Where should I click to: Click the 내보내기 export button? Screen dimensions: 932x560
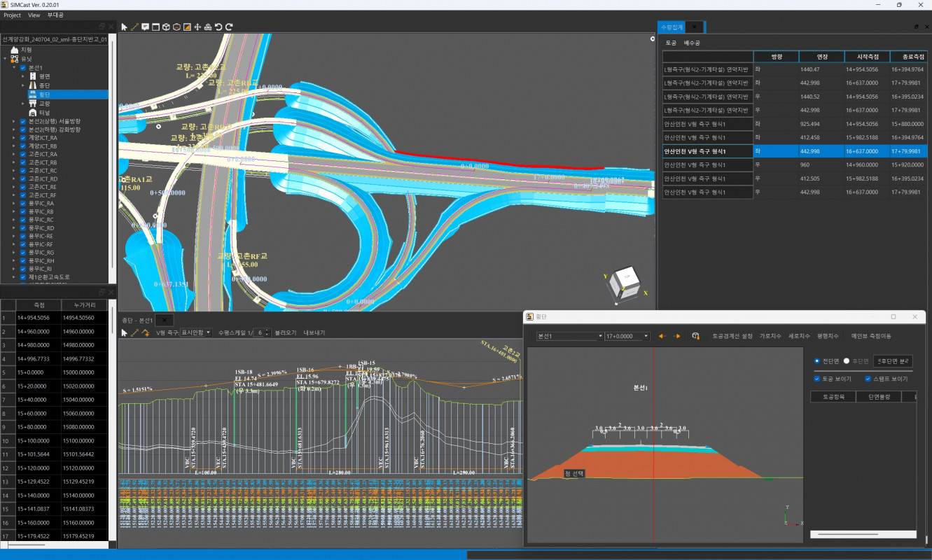(314, 332)
